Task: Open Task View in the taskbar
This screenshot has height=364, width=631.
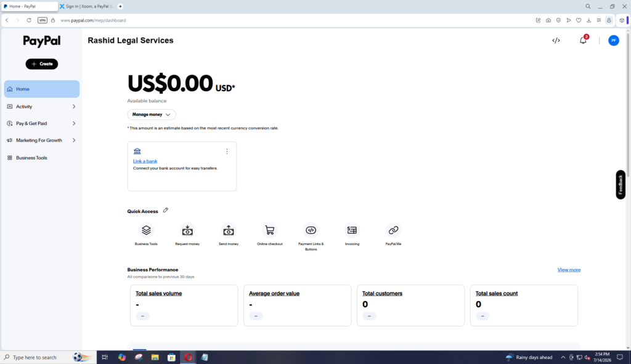Action: pyautogui.click(x=105, y=357)
